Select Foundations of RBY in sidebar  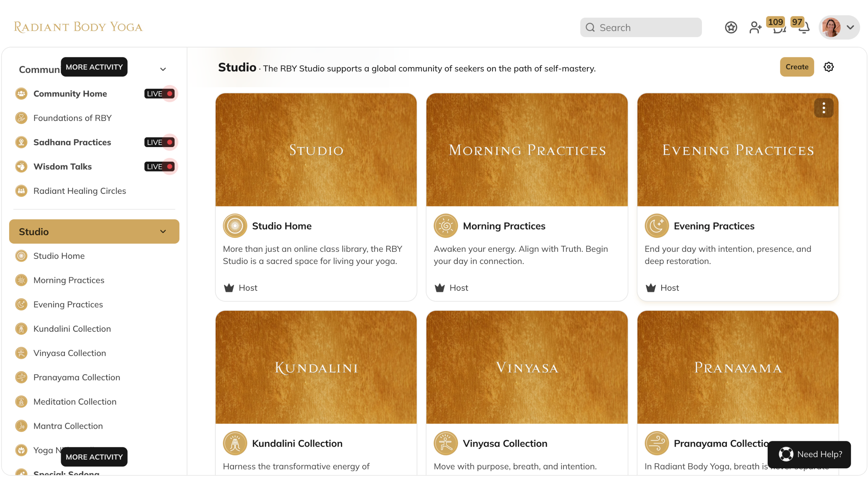(72, 118)
